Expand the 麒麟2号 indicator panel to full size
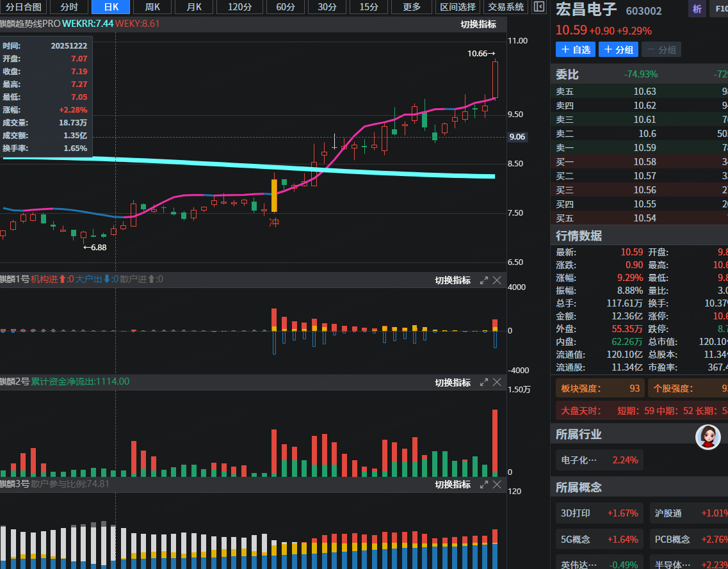Screen dimensions: 728x569 click(484, 382)
